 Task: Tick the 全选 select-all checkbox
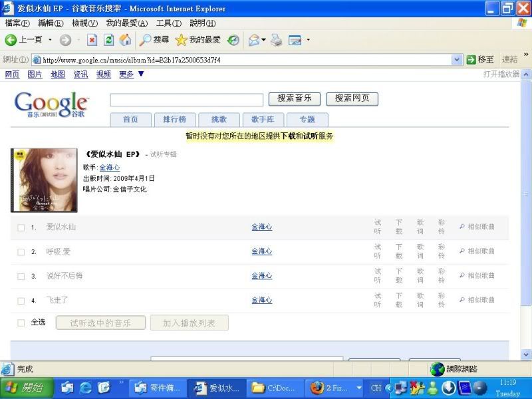[21, 323]
